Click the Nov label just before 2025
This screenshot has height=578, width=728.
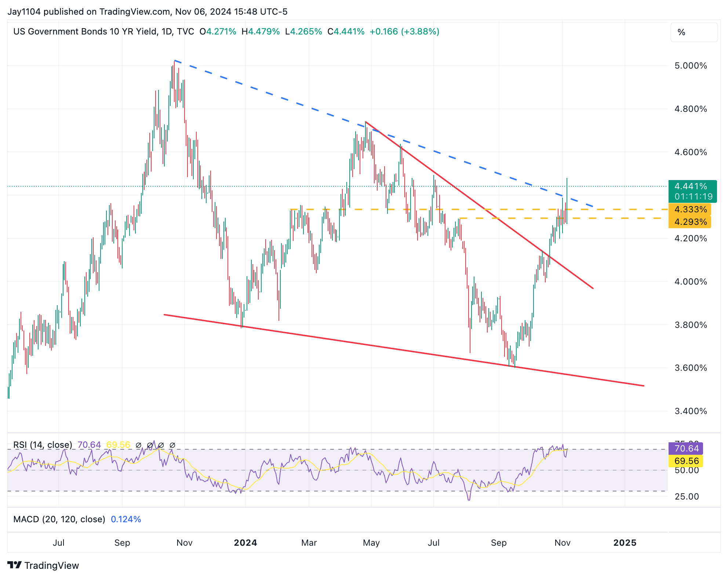click(563, 543)
